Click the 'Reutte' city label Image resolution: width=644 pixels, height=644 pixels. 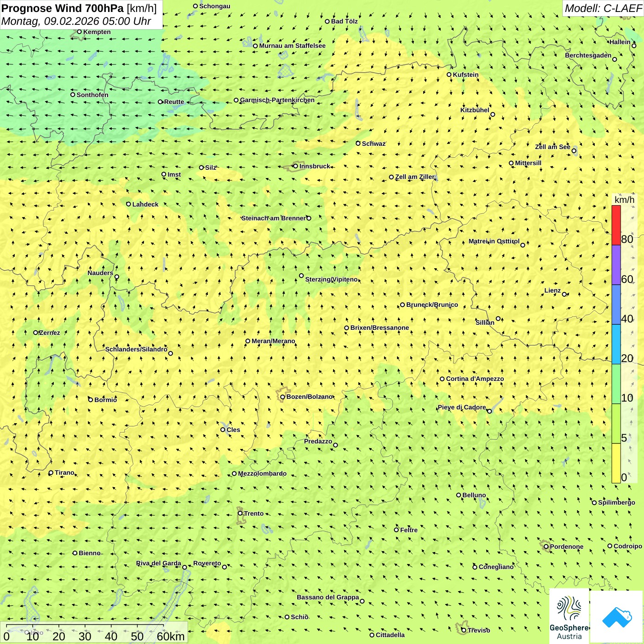[174, 102]
